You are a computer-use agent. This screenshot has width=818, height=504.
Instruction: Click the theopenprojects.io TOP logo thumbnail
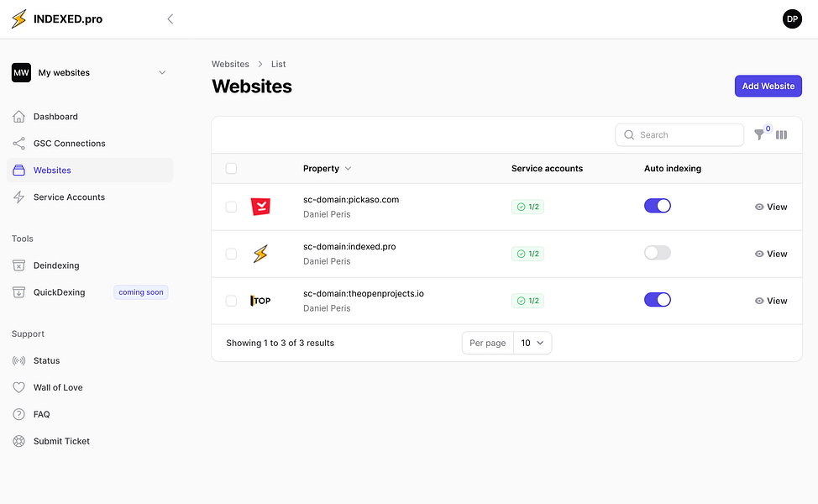pos(260,301)
